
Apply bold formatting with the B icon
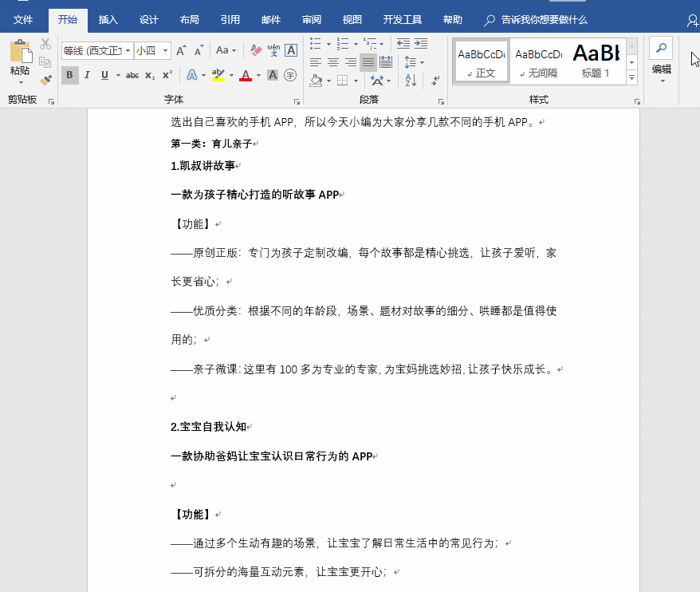(x=69, y=73)
